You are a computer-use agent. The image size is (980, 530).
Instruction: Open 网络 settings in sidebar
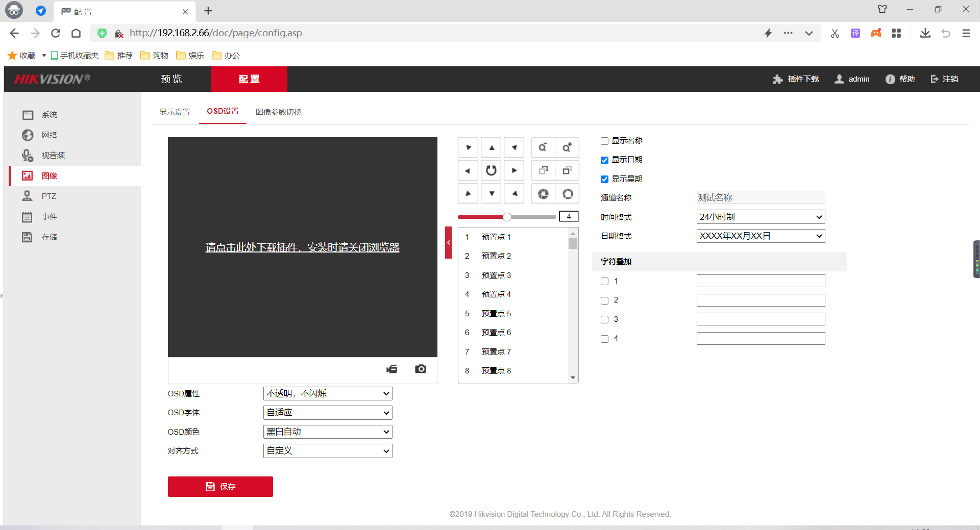(x=49, y=135)
